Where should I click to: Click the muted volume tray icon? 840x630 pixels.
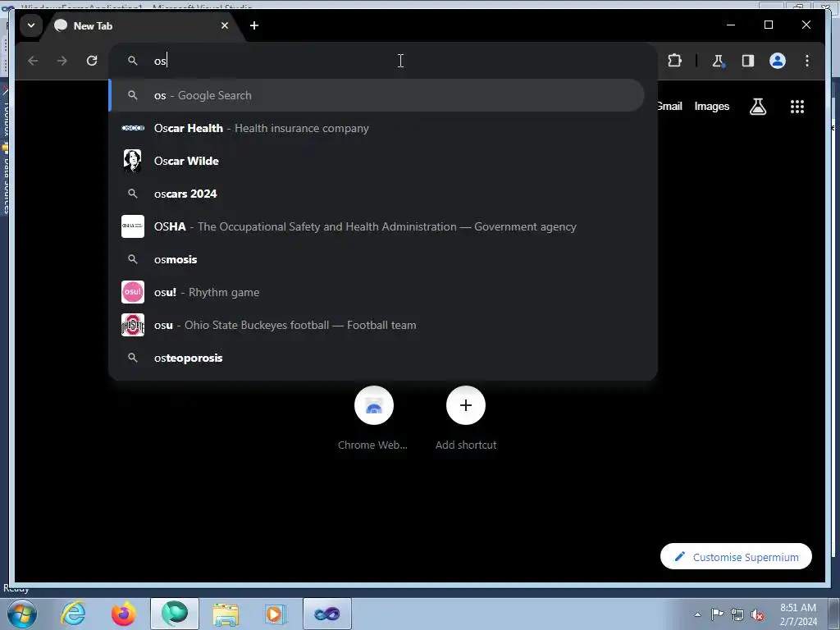[x=757, y=614]
